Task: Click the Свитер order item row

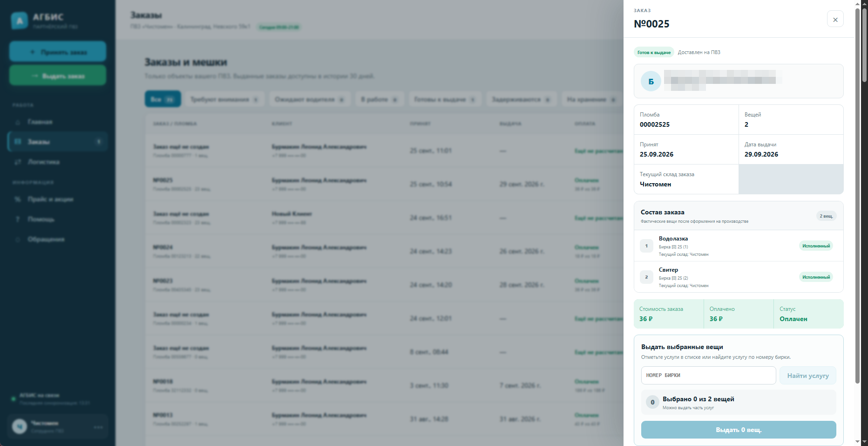Action: (739, 277)
